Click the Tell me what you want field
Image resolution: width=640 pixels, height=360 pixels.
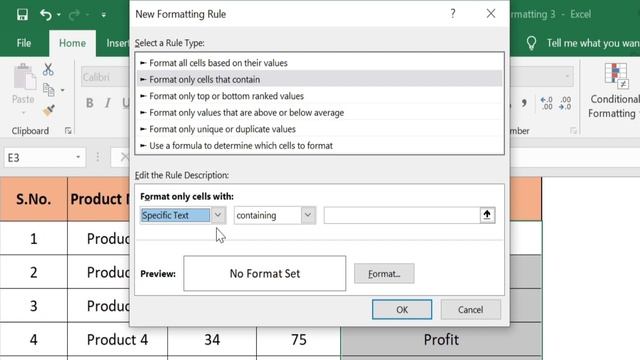(593, 43)
